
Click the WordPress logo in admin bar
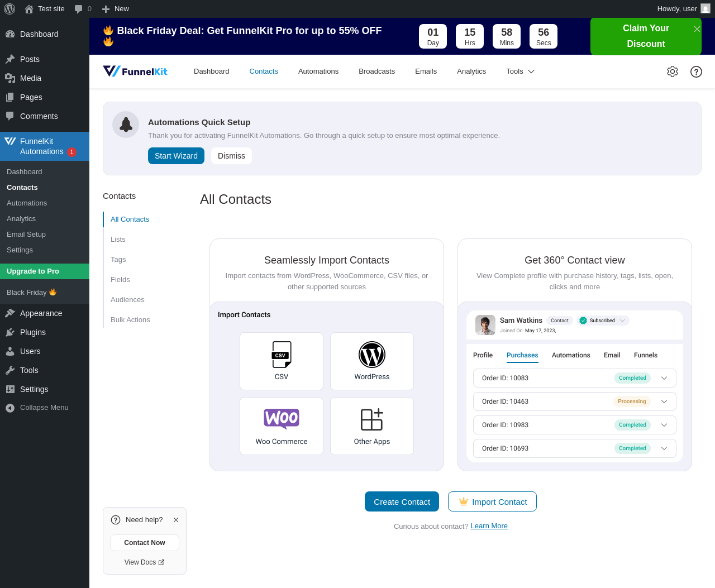(9, 9)
